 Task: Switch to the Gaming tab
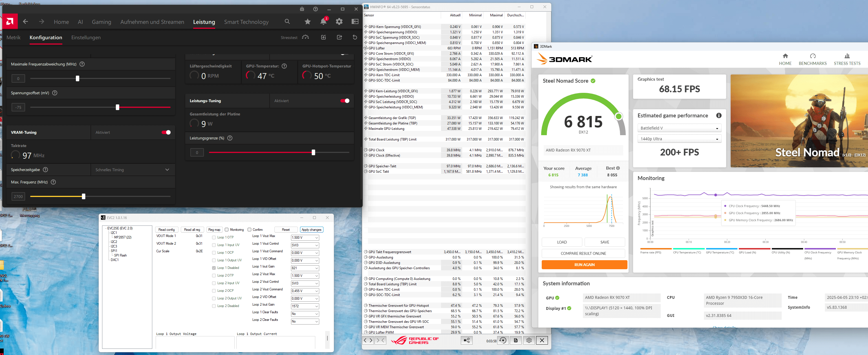[x=102, y=22]
